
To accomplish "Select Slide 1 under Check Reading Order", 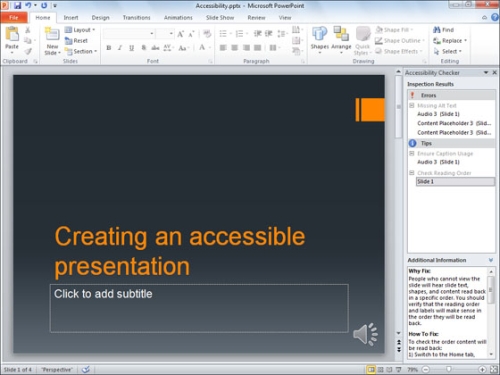I will pos(455,182).
